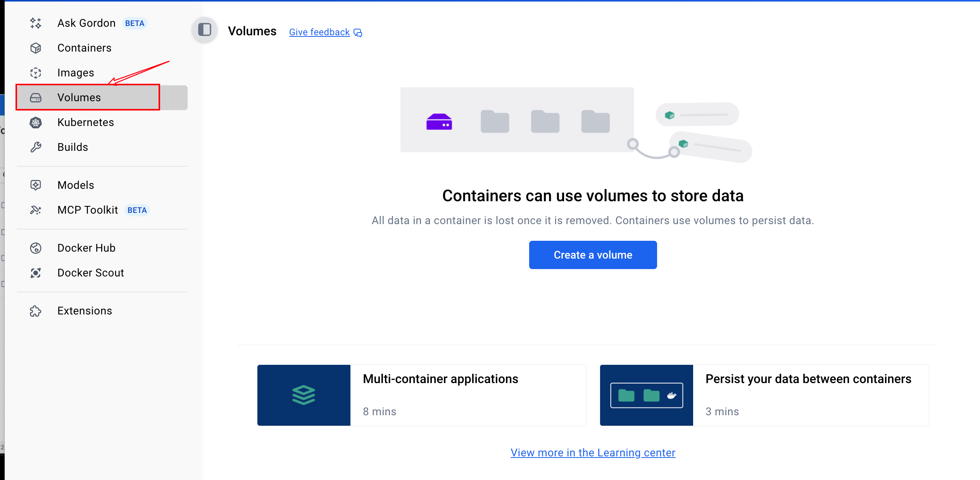
Task: Click the Models icon in sidebar
Action: click(36, 185)
